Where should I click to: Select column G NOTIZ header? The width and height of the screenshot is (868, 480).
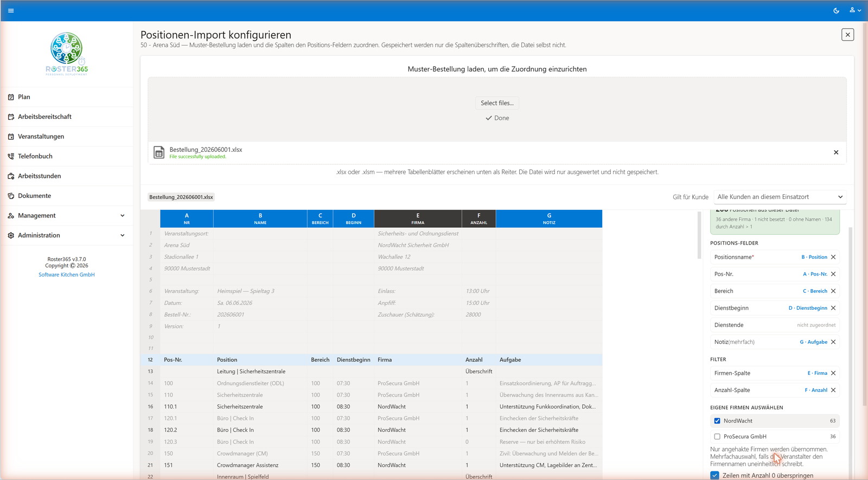point(549,219)
